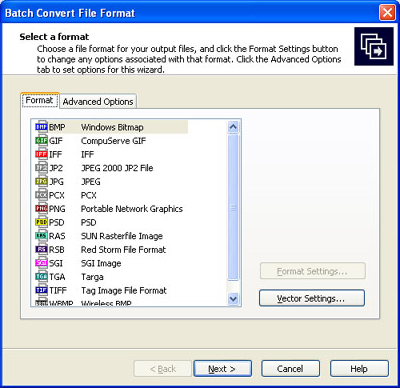The height and width of the screenshot is (388, 400).
Task: Open Help for this wizard
Action: coord(359,369)
